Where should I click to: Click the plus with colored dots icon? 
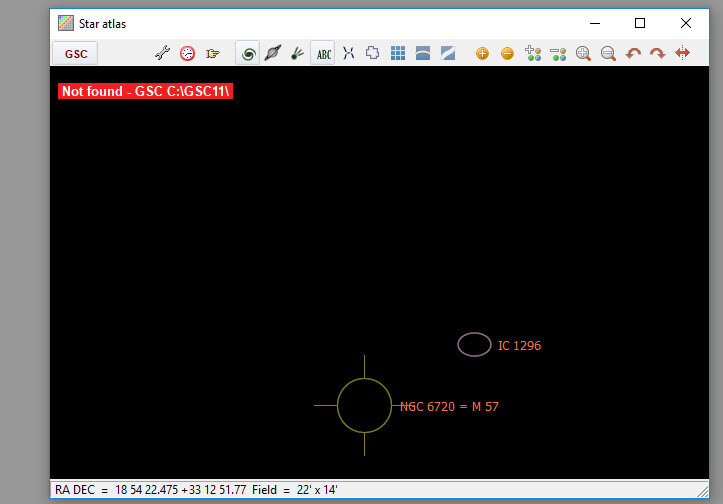coord(533,53)
